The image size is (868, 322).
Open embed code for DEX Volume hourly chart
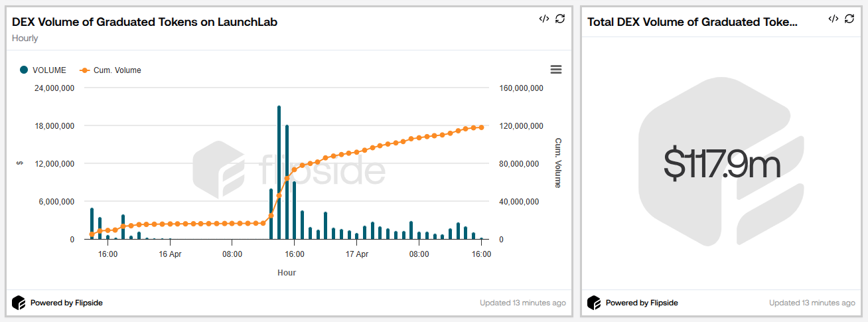pos(543,19)
